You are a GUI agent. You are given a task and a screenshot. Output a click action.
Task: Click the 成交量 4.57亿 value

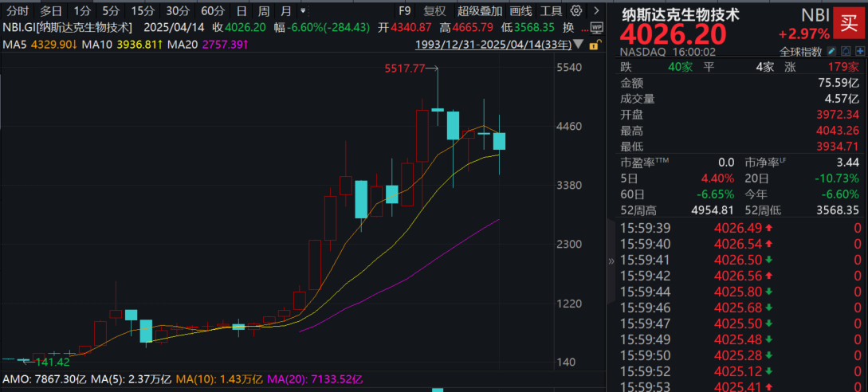pos(843,99)
